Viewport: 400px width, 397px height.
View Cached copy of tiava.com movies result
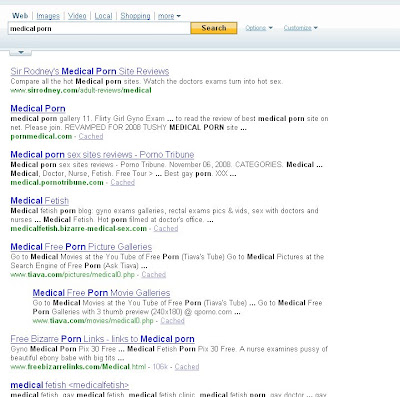click(172, 321)
